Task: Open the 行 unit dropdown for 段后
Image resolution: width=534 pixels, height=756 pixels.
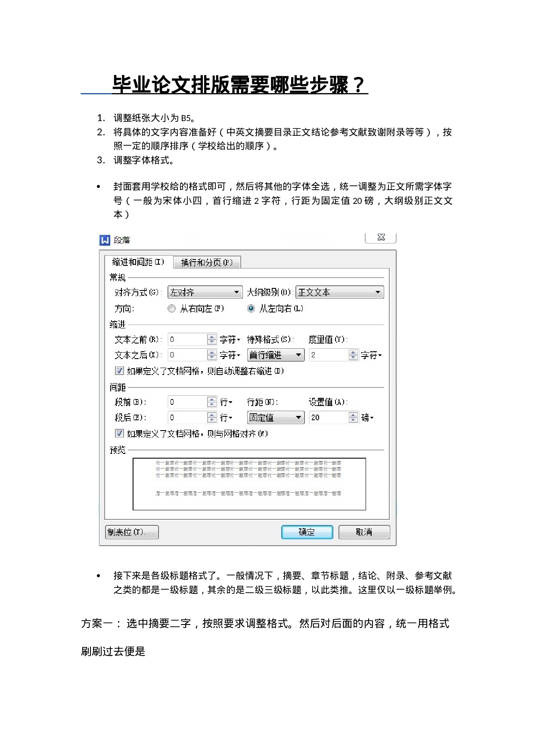Action: 226,418
